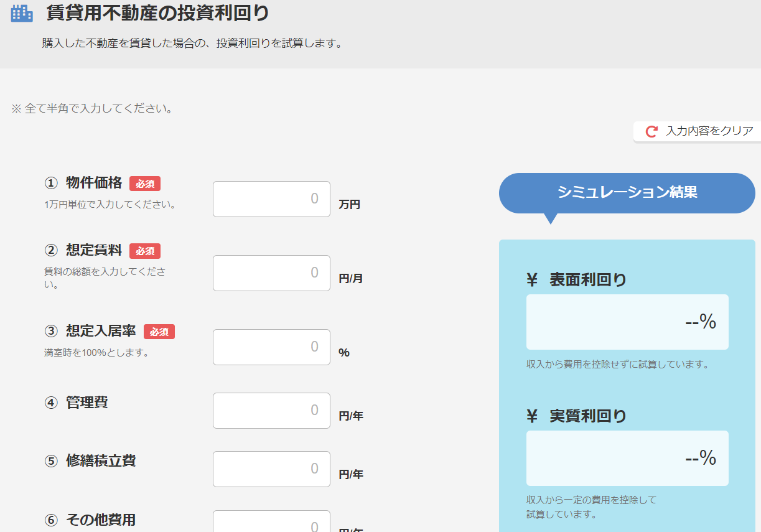Viewport: 761px width, 532px height.
Task: Click the シミュレーション結果 header bubble
Action: click(627, 193)
